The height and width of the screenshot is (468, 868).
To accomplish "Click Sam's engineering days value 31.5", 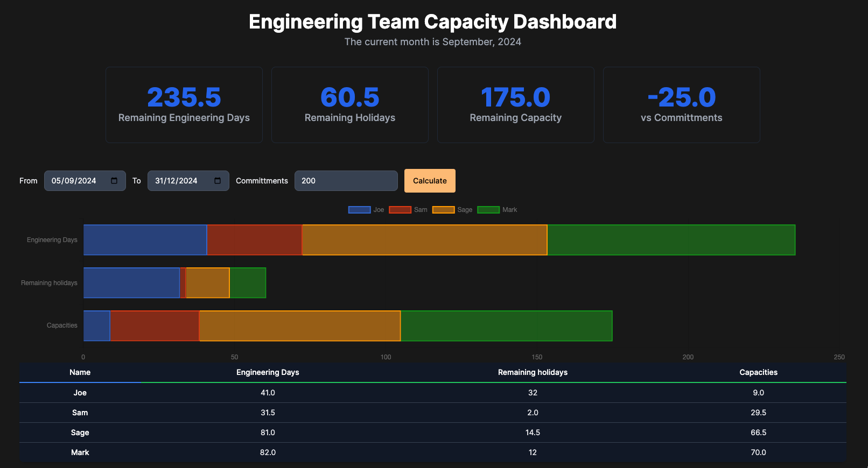I will pyautogui.click(x=268, y=413).
